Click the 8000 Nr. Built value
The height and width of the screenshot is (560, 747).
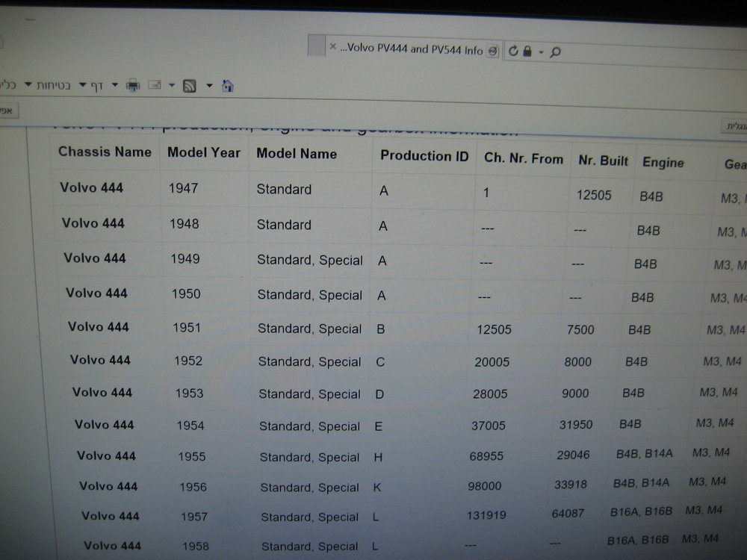[578, 361]
